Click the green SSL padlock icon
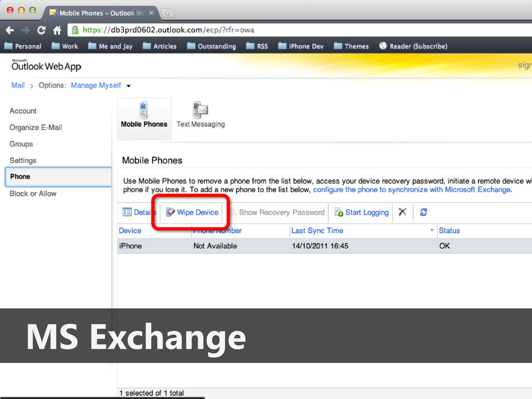Image resolution: width=532 pixels, height=399 pixels. pyautogui.click(x=75, y=30)
